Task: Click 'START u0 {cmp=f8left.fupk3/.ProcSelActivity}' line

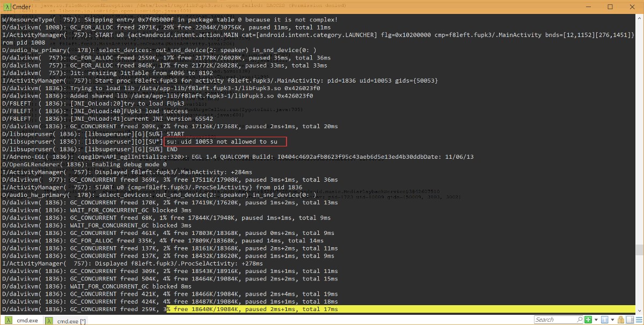Action: coord(152,187)
